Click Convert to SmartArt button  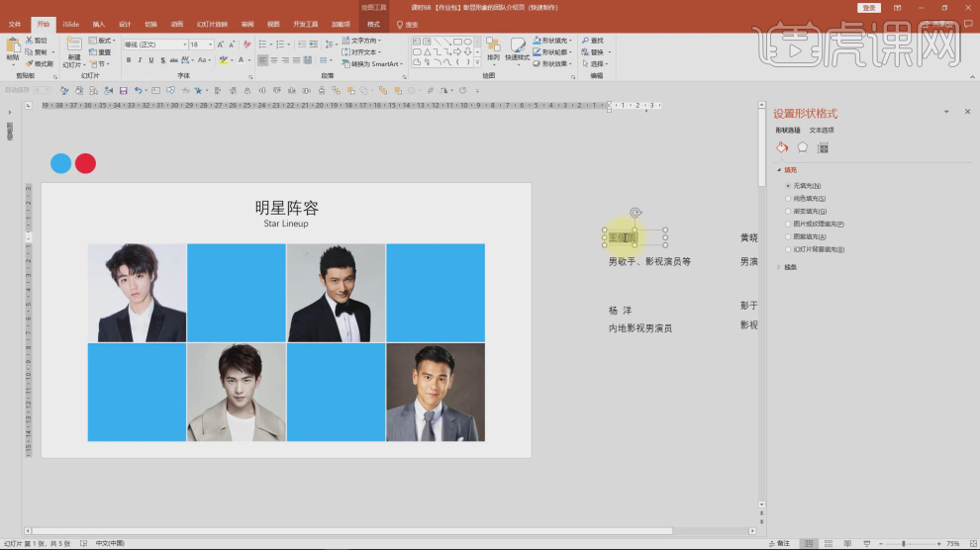[x=372, y=64]
